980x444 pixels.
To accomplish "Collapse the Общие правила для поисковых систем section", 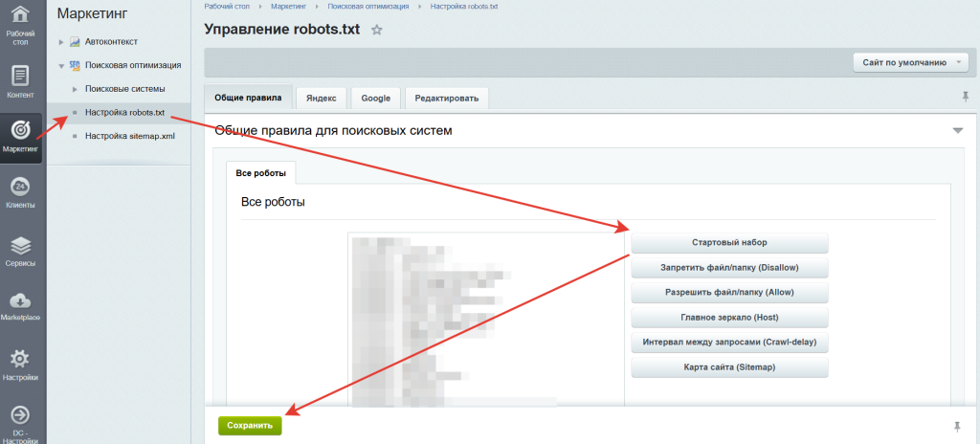I will [x=957, y=130].
